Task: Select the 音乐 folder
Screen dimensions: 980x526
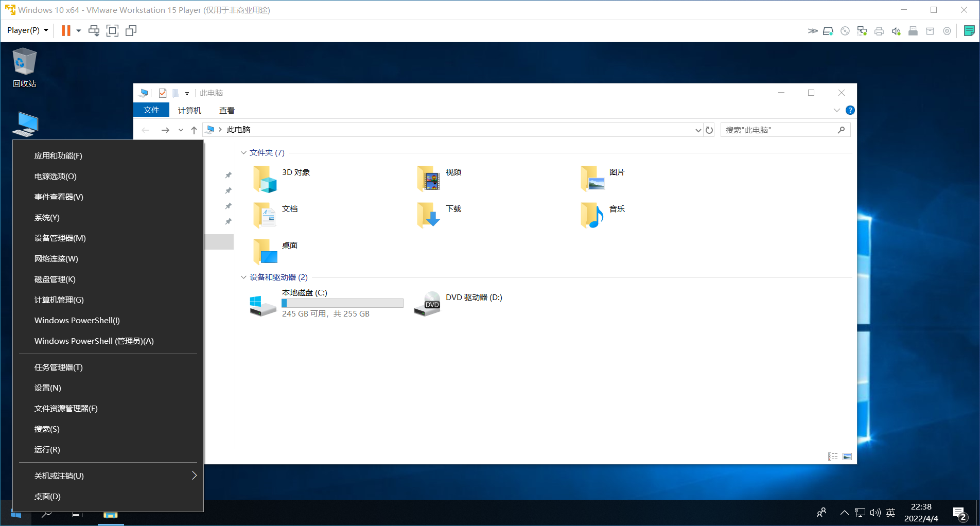Action: [x=603, y=215]
